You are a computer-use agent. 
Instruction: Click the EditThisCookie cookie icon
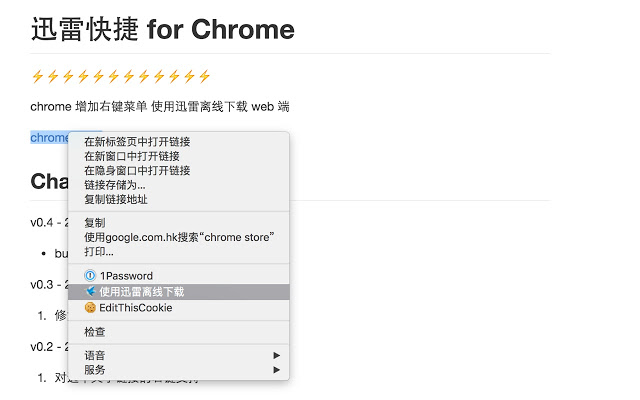click(90, 307)
